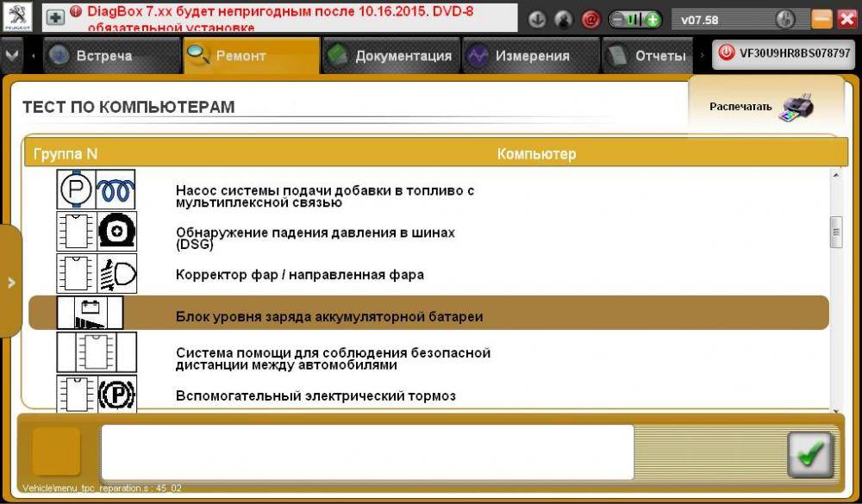Viewport: 862px width, 504px height.
Task: Click the battery level indicator icon
Action: (x=635, y=19)
